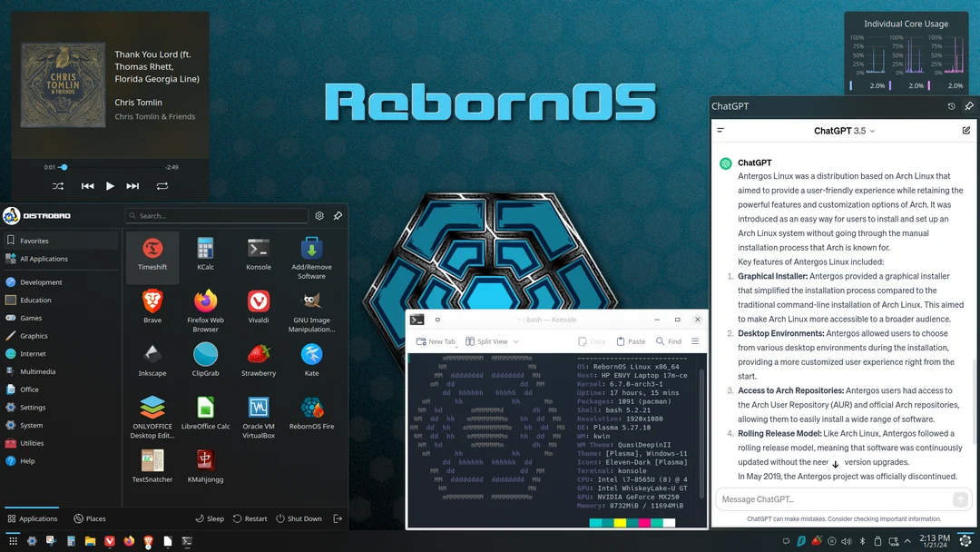Screen dimensions: 980x552
Task: Launch the Konsole terminal from the menu grid
Action: pos(258,249)
